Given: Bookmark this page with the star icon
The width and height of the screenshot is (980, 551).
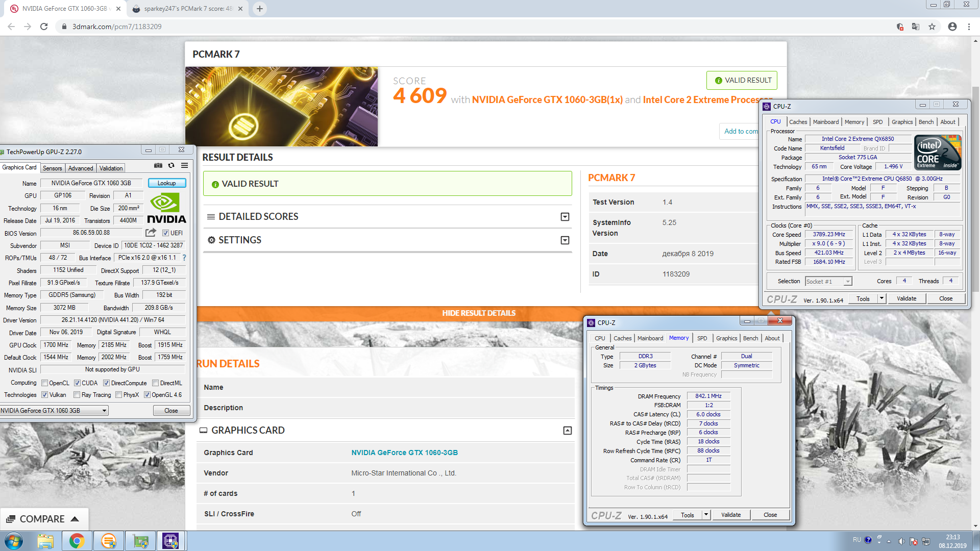Looking at the screenshot, I should coord(932,27).
